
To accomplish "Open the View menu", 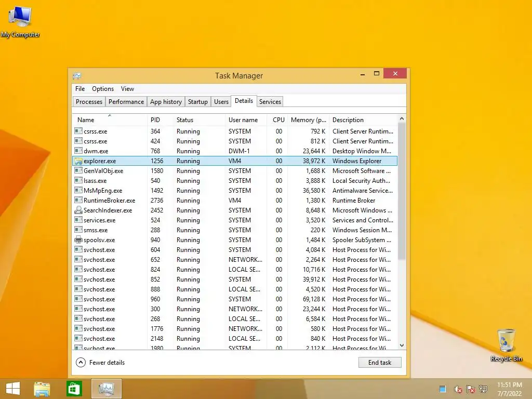I will [127, 88].
